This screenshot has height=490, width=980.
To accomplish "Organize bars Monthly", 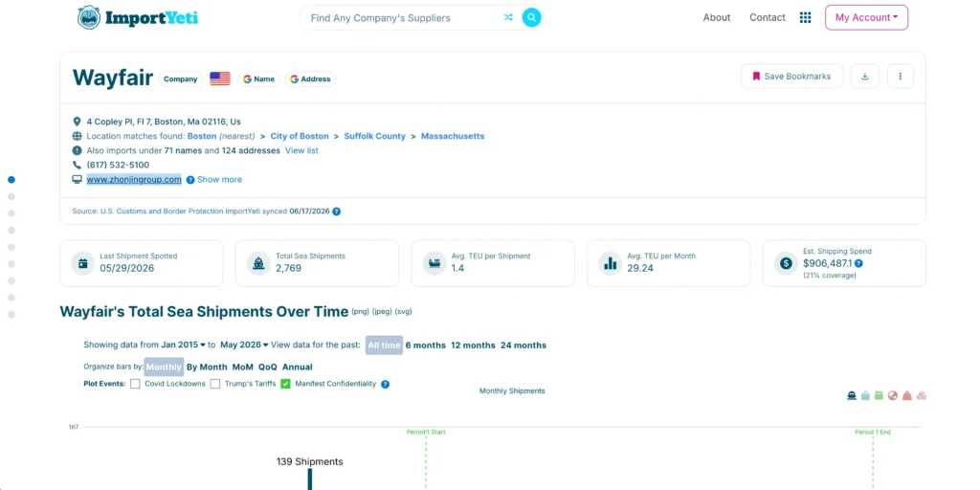I will click(x=164, y=367).
